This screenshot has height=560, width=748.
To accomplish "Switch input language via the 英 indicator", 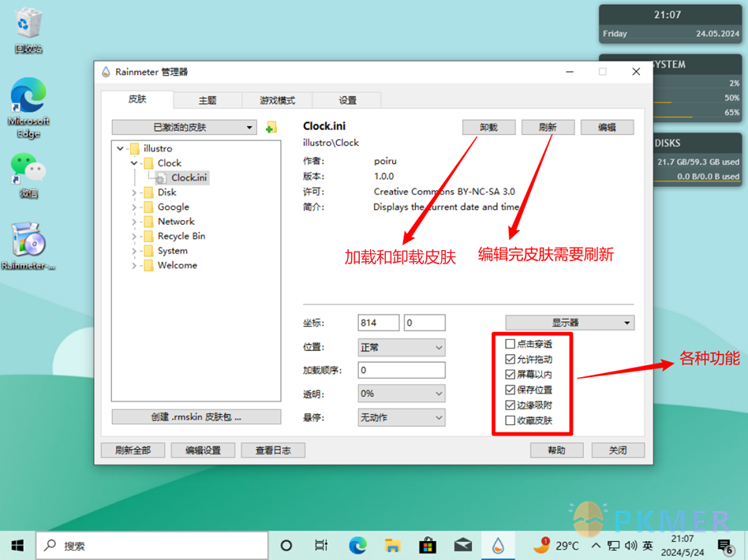I will (x=648, y=545).
